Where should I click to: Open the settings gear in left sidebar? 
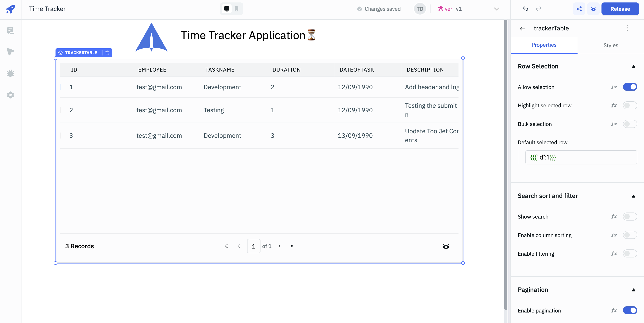11,95
